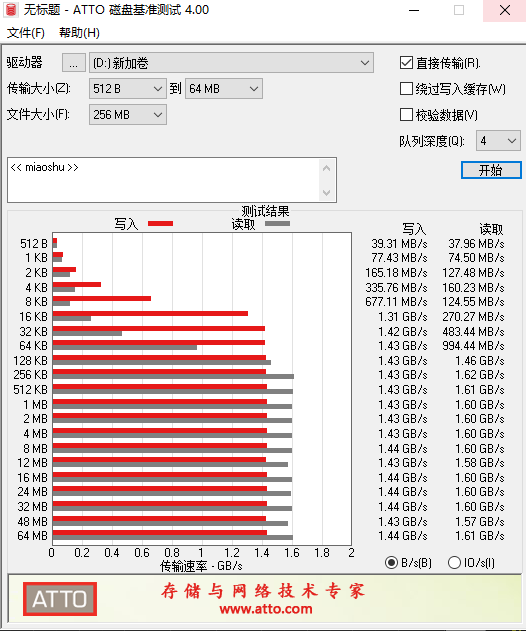
Task: Click description box scroll down arrow
Action: (327, 193)
